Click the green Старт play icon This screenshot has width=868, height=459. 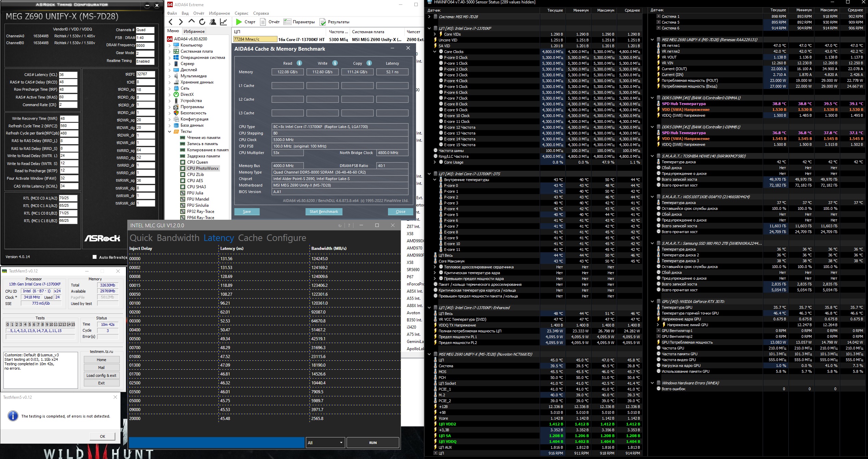238,22
